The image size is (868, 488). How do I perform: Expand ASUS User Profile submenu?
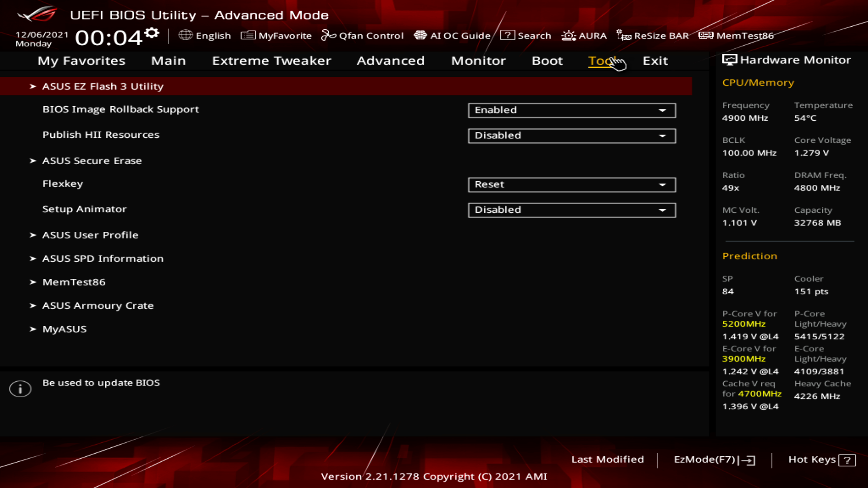point(90,235)
